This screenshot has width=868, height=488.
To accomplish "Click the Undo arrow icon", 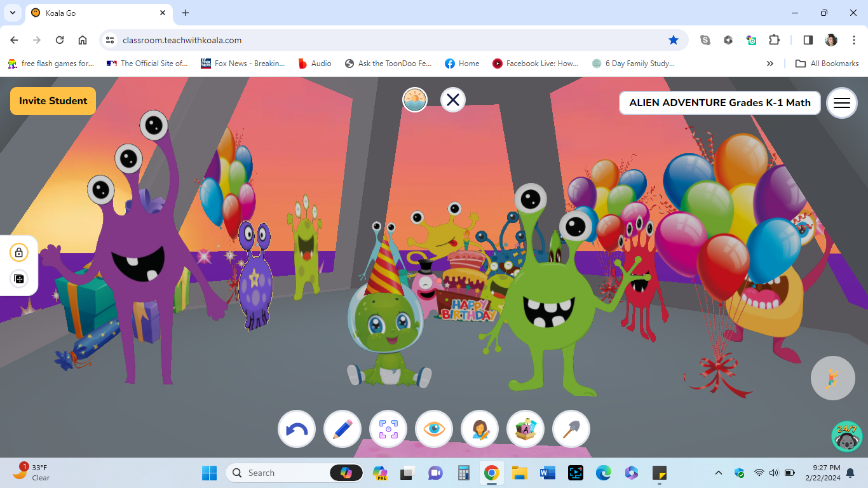I will click(296, 429).
